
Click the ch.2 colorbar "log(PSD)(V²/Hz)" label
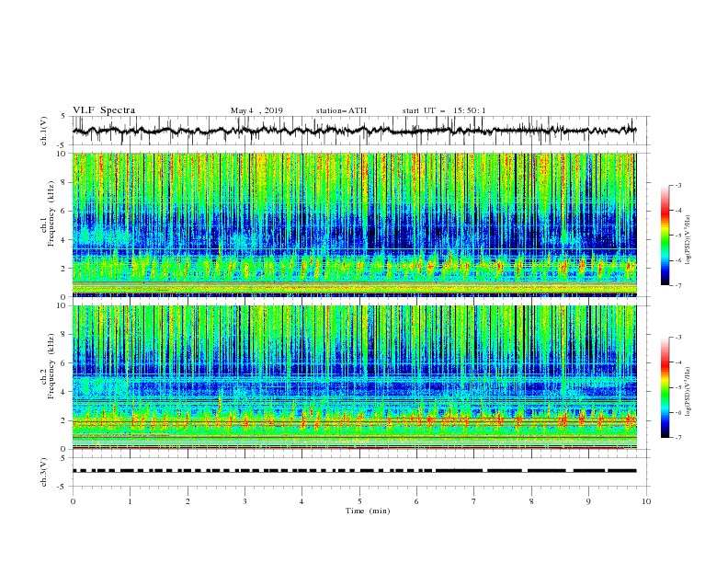(688, 391)
